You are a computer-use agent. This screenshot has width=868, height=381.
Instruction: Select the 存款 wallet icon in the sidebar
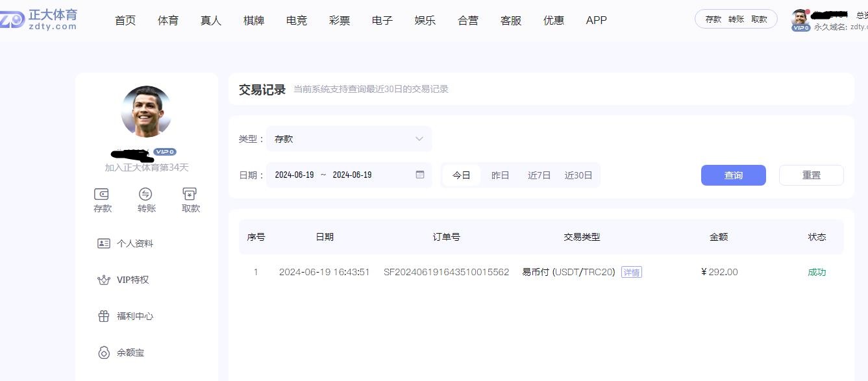pyautogui.click(x=102, y=194)
